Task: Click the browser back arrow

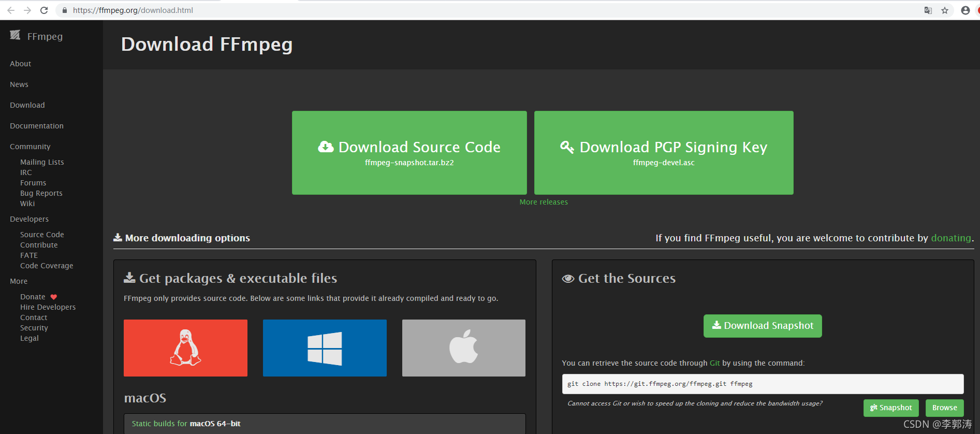Action: pos(10,10)
